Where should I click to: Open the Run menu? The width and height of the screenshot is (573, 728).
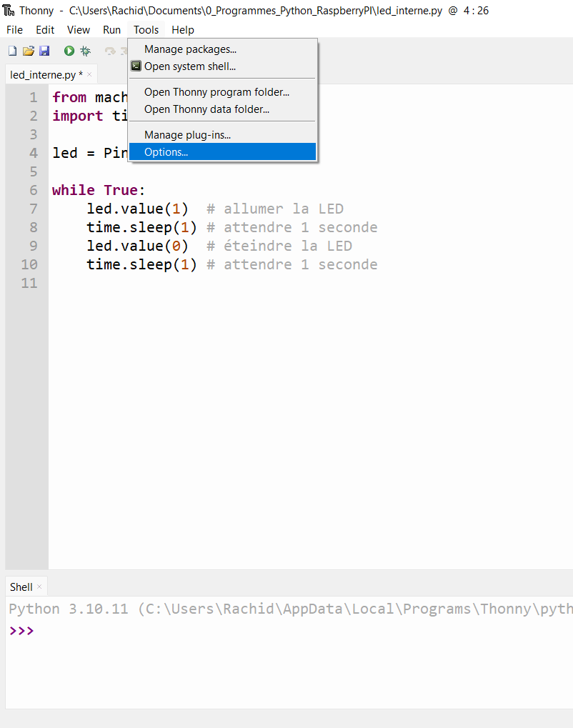(x=111, y=30)
